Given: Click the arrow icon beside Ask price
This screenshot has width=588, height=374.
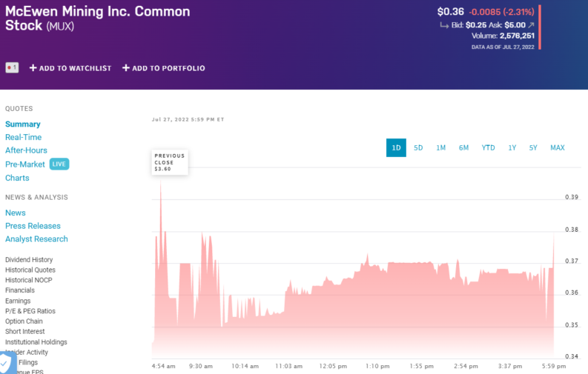Looking at the screenshot, I should 531,24.
